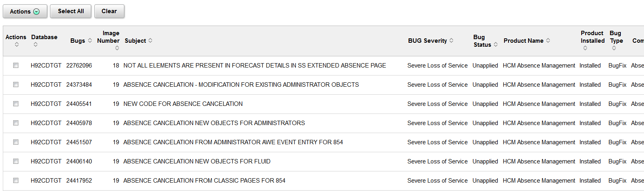Sort by Bug Type column icon
The image size is (644, 191).
pos(614,48)
